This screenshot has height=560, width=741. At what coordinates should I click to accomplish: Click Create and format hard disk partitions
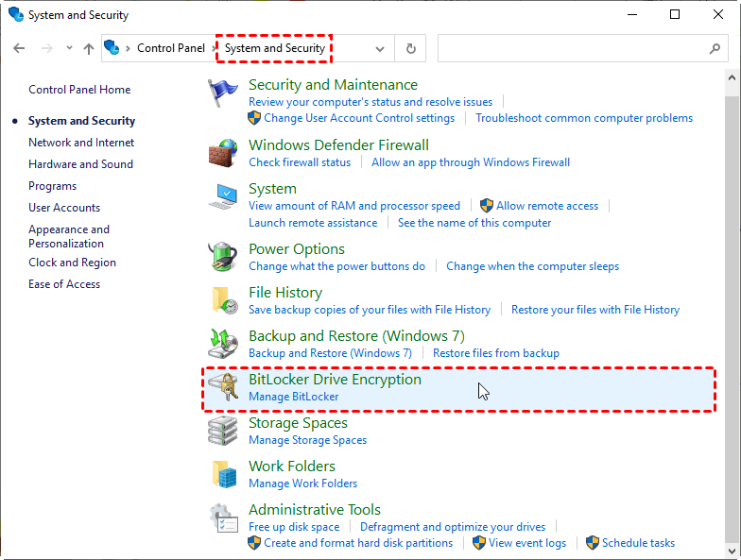(x=358, y=543)
